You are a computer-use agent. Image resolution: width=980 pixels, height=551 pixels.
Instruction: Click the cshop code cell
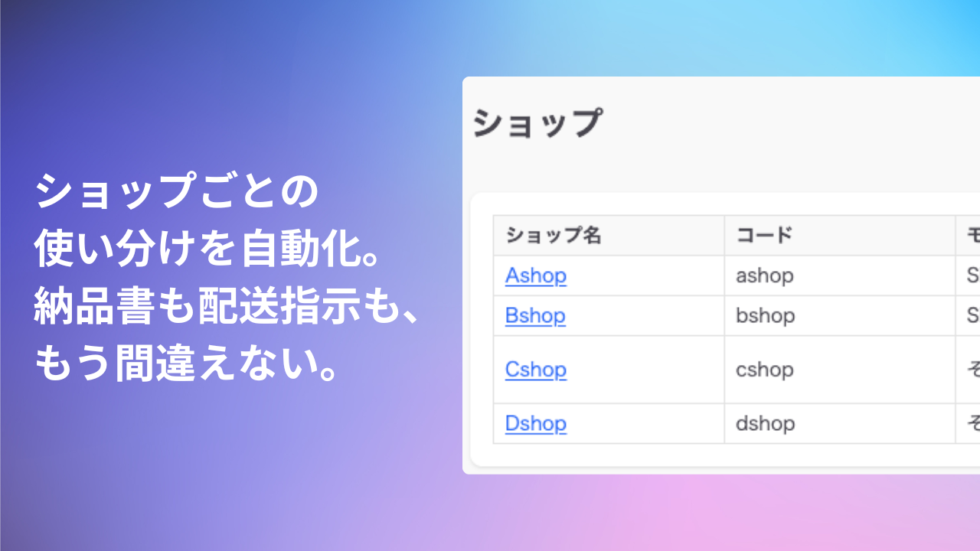tap(765, 370)
